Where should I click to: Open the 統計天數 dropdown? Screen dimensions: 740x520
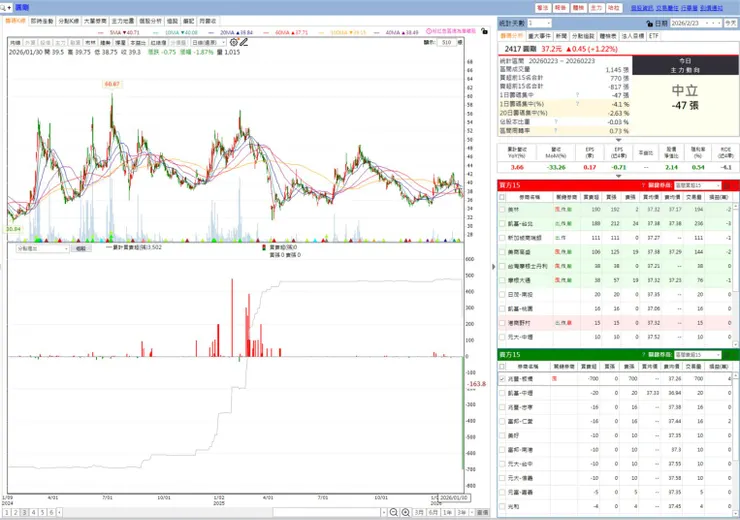[539, 23]
